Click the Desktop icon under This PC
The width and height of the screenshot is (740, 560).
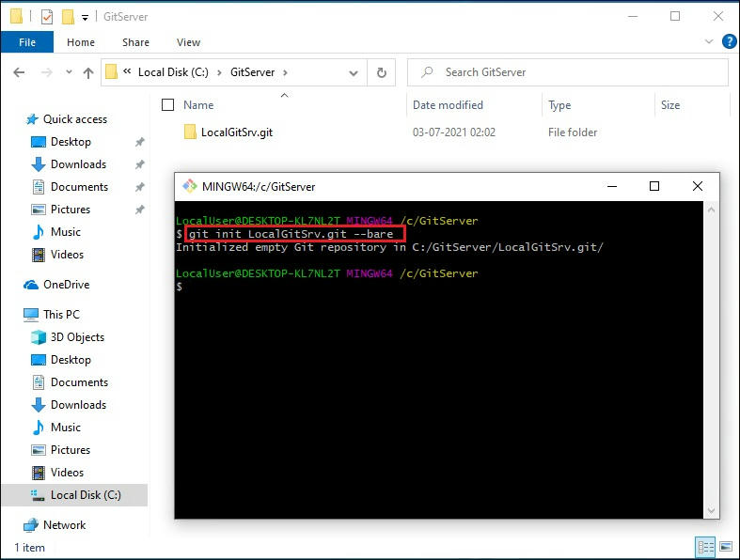pos(39,360)
